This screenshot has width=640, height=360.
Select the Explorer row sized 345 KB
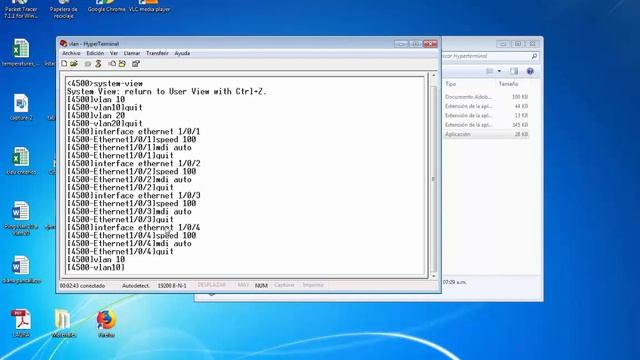[486, 125]
